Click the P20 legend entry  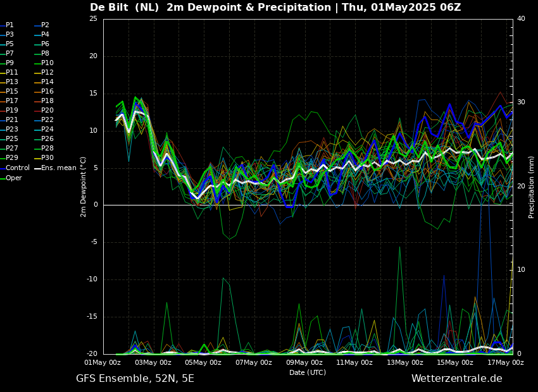(x=44, y=111)
